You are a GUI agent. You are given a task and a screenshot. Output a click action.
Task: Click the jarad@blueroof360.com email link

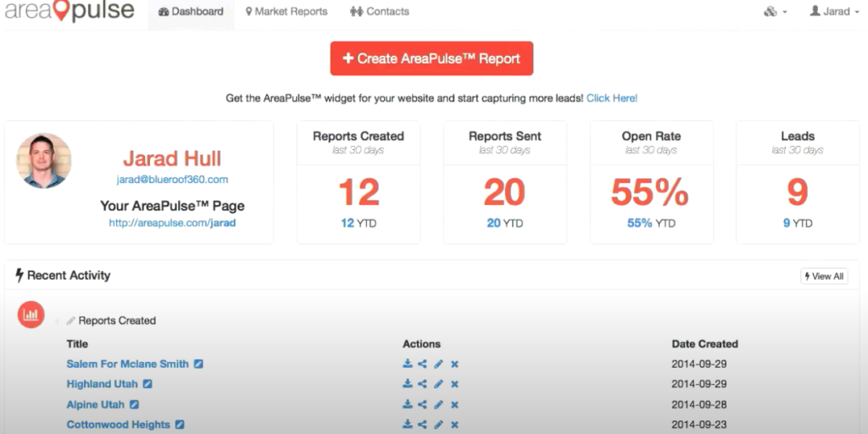pyautogui.click(x=172, y=180)
